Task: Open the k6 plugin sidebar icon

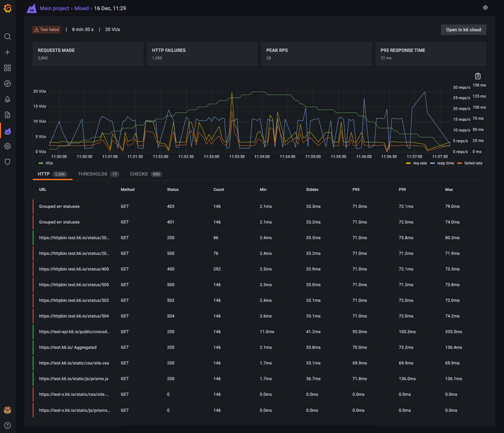Action: tap(8, 131)
